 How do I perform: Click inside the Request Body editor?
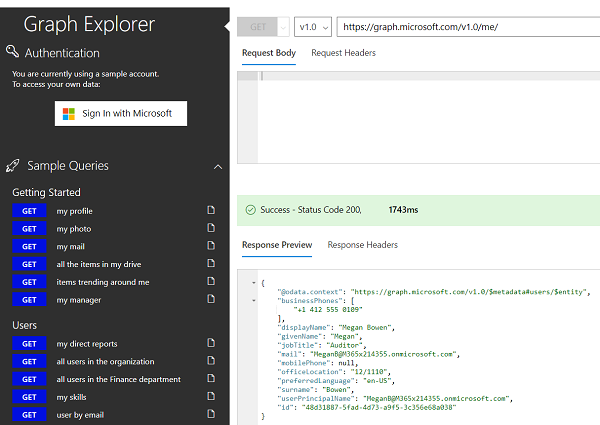coord(420,115)
